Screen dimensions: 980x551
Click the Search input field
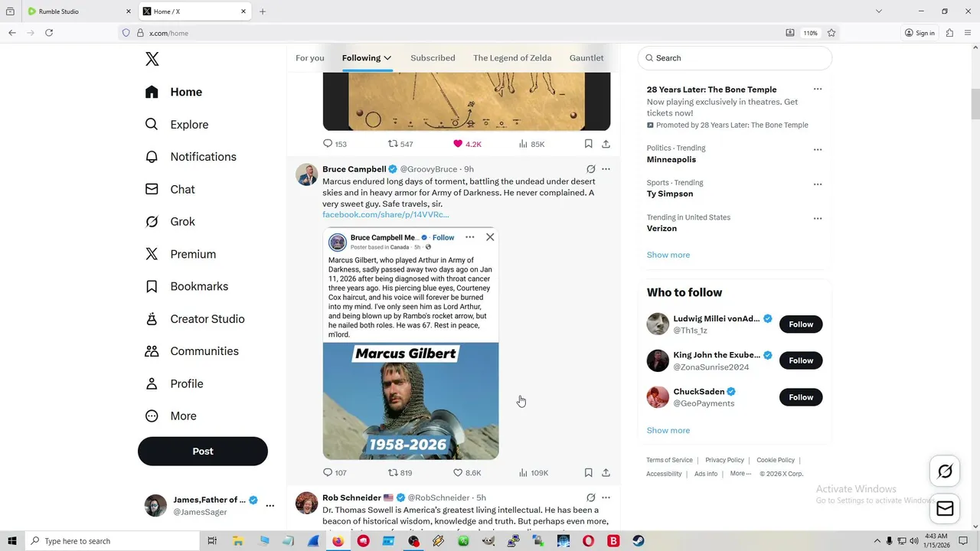click(735, 58)
